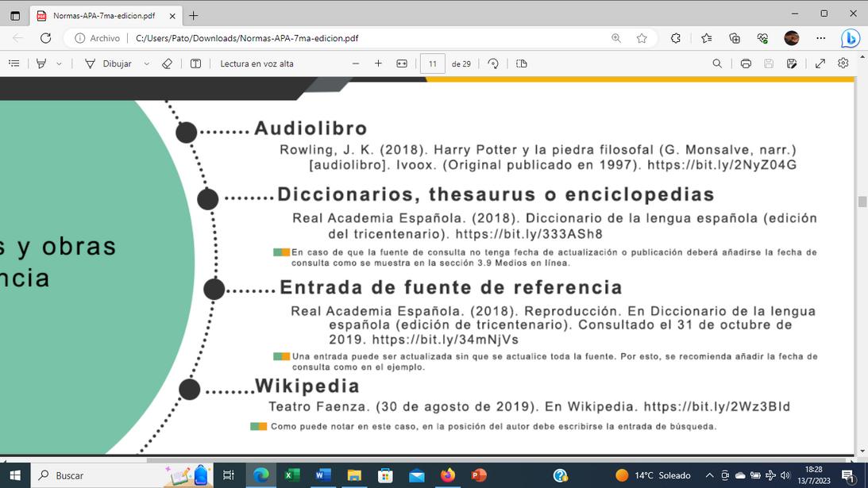Rotate the PDF page
The height and width of the screenshot is (488, 868).
pyautogui.click(x=493, y=63)
